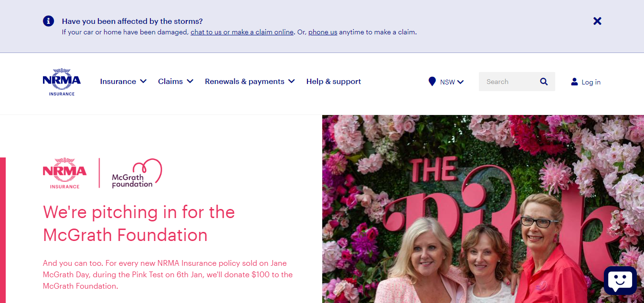The height and width of the screenshot is (303, 644).
Task: Open 'chat to us or make a claim online' link
Action: 242,32
